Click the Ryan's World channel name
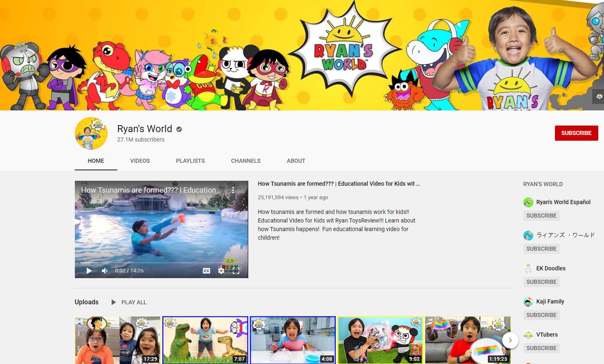The image size is (604, 364). (144, 129)
